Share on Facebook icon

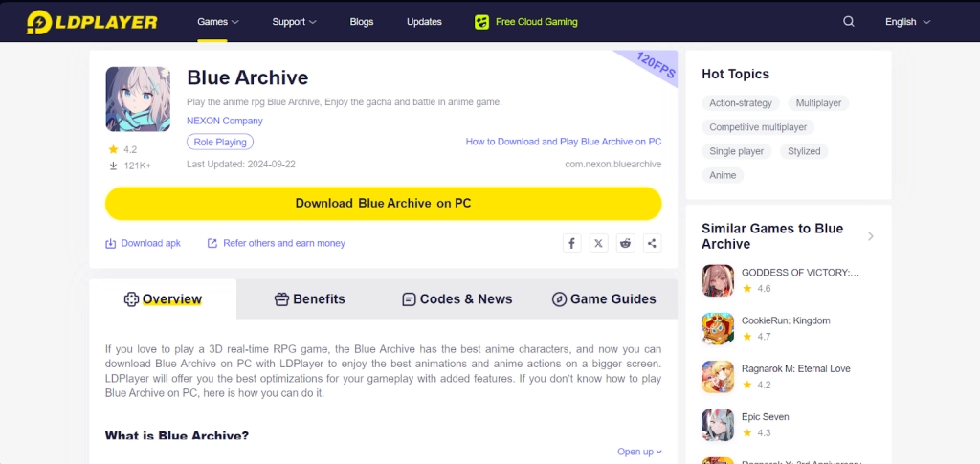(x=572, y=243)
